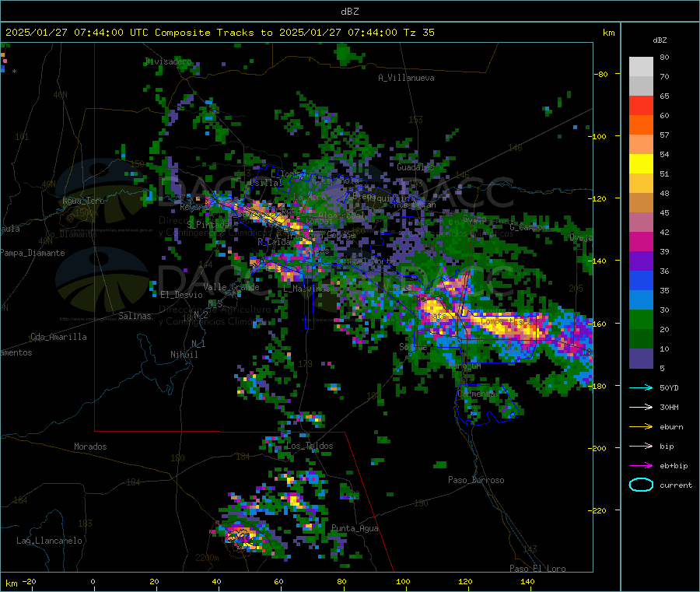Click the 'km' label at top right of map
This screenshot has width=700, height=592.
608,33
